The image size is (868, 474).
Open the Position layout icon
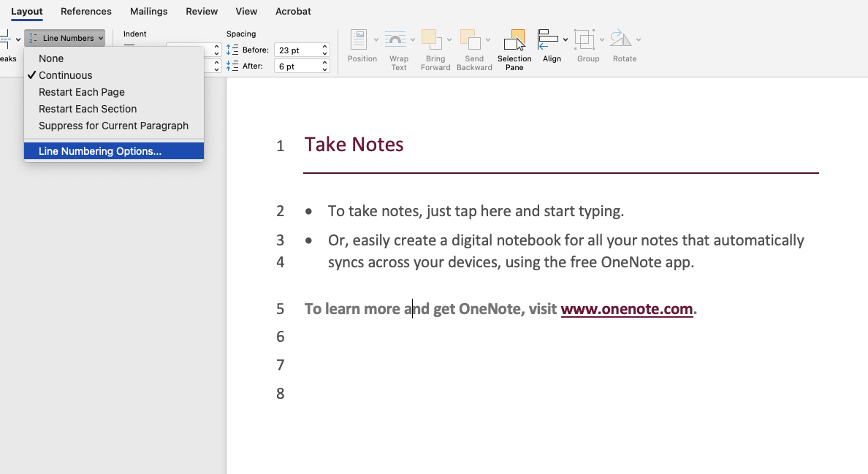tap(359, 39)
